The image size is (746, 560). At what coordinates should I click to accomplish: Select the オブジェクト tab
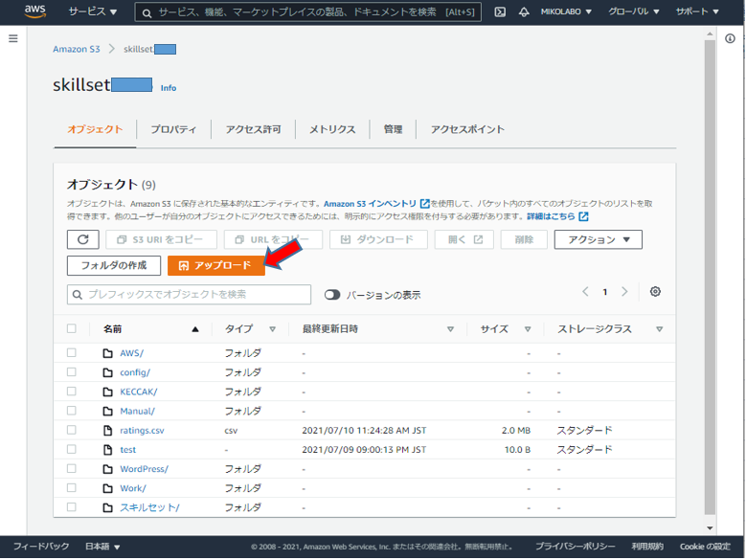pos(95,129)
